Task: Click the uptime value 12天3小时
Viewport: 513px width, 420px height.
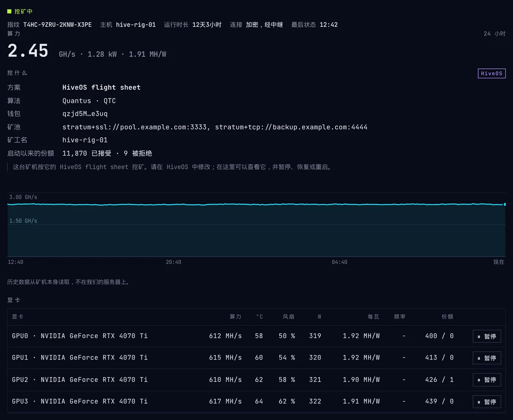Action: coord(207,25)
